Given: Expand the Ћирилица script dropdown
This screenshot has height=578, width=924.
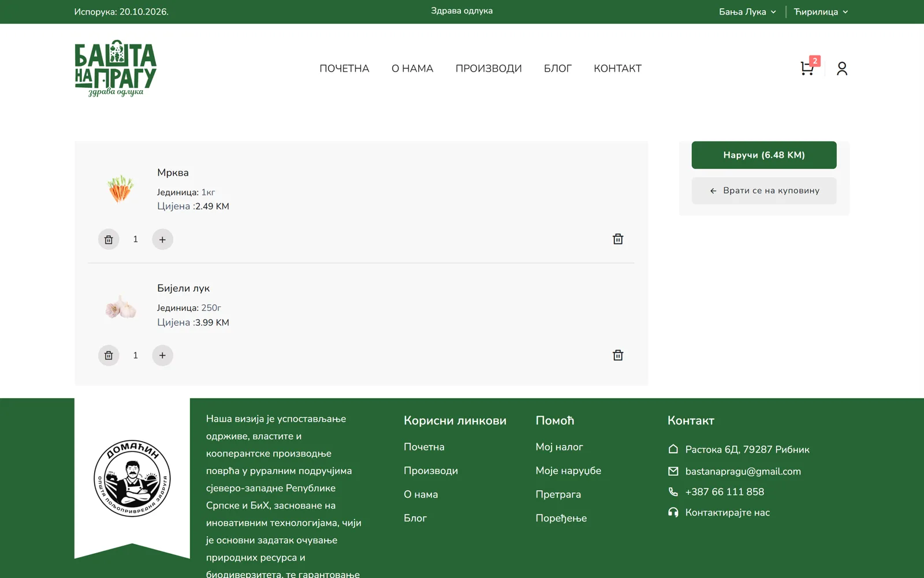Looking at the screenshot, I should [821, 12].
